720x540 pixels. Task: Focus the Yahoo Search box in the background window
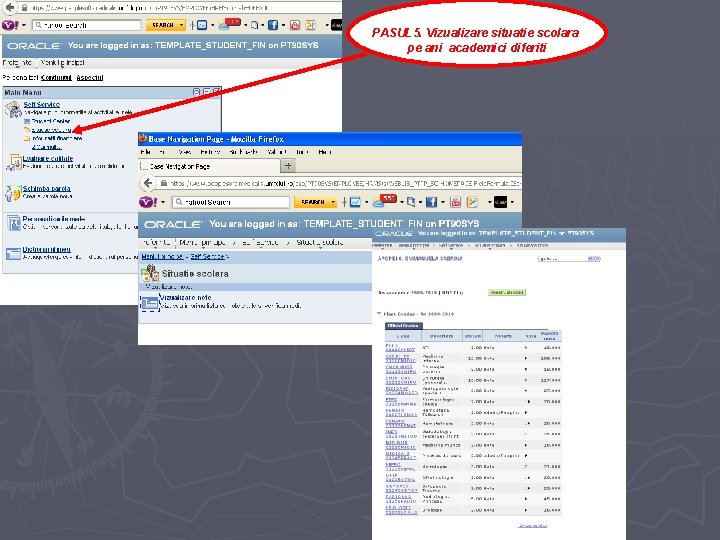coord(86,25)
